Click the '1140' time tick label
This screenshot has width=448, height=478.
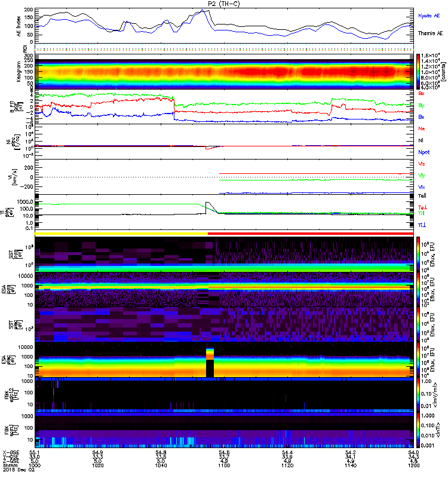(351, 465)
